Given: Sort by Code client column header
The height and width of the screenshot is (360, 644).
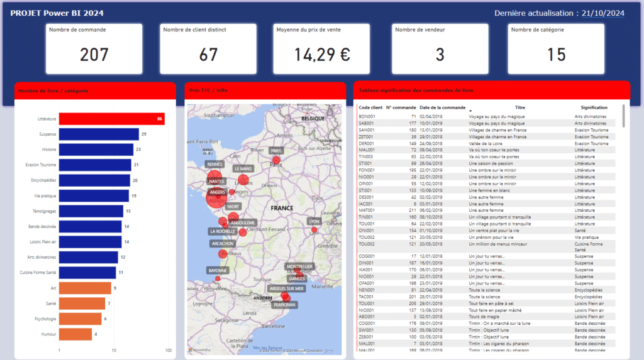Looking at the screenshot, I should (x=370, y=107).
